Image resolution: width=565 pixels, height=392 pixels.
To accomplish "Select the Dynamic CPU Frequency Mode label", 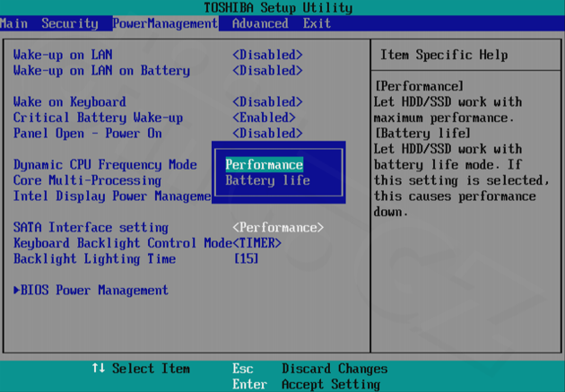I will (x=105, y=165).
